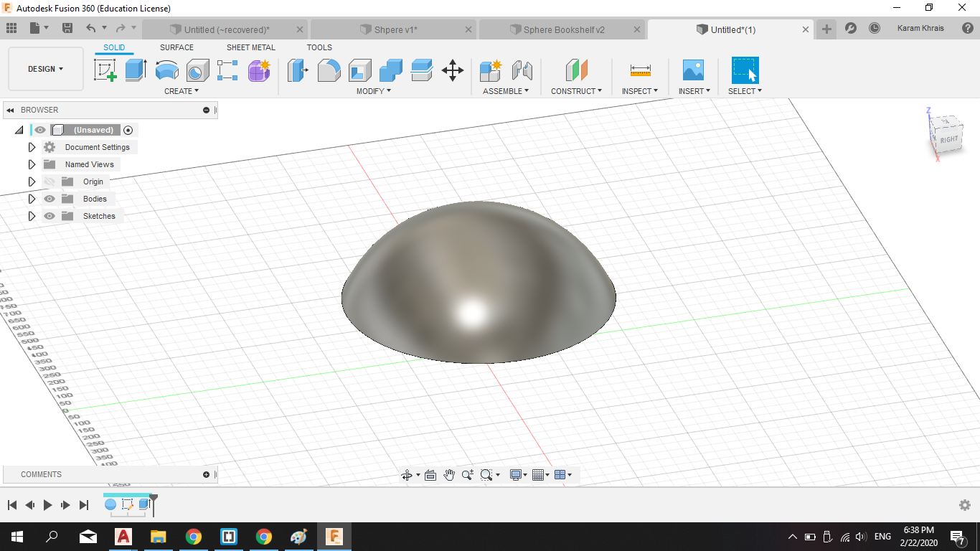The width and height of the screenshot is (980, 551).
Task: Switch to the SURFACE tab
Action: (x=176, y=47)
